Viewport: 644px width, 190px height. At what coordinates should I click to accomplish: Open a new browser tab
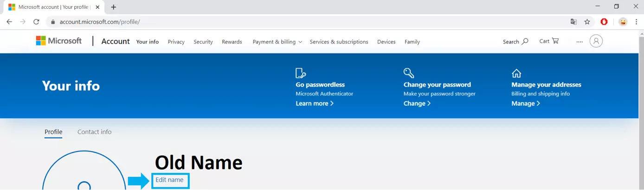pyautogui.click(x=113, y=7)
